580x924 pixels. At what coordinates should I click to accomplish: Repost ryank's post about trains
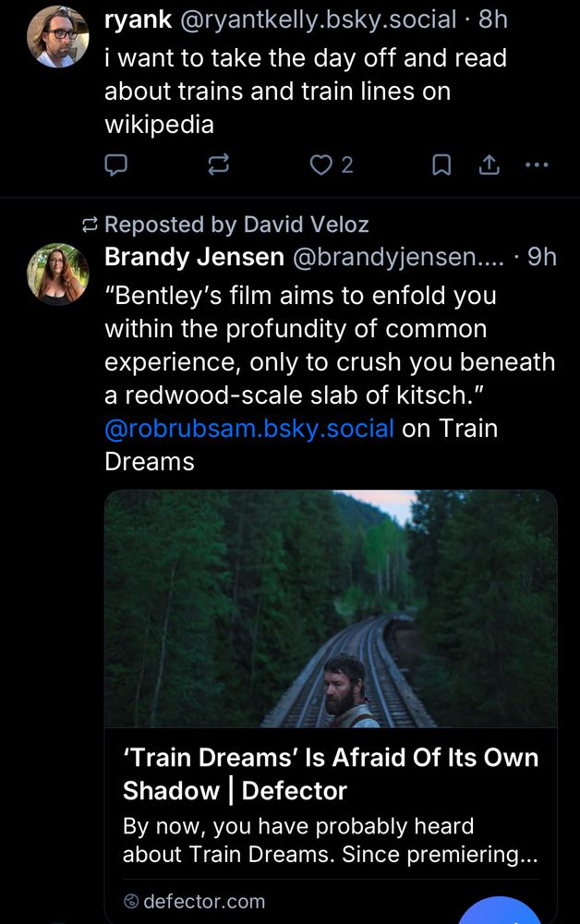pyautogui.click(x=219, y=164)
